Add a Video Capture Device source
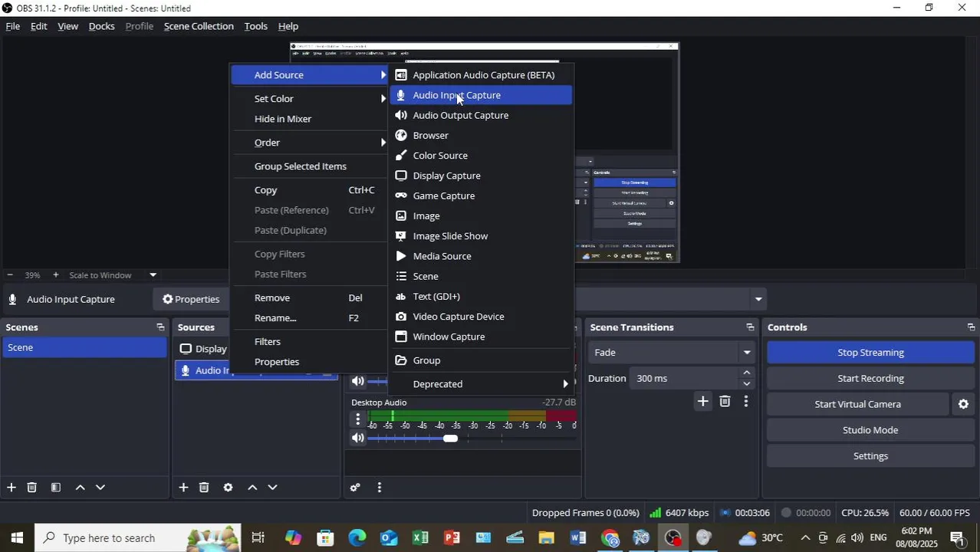 click(481, 317)
